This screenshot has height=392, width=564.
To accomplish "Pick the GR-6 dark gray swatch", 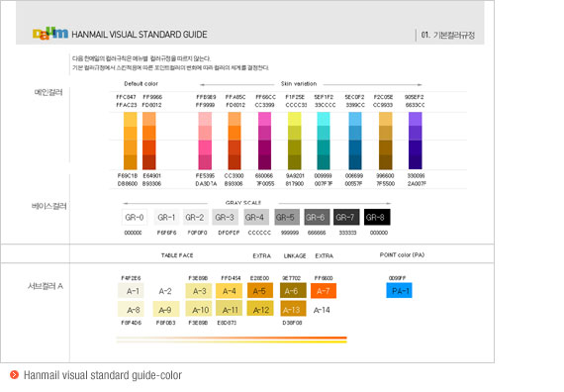I will [x=317, y=217].
